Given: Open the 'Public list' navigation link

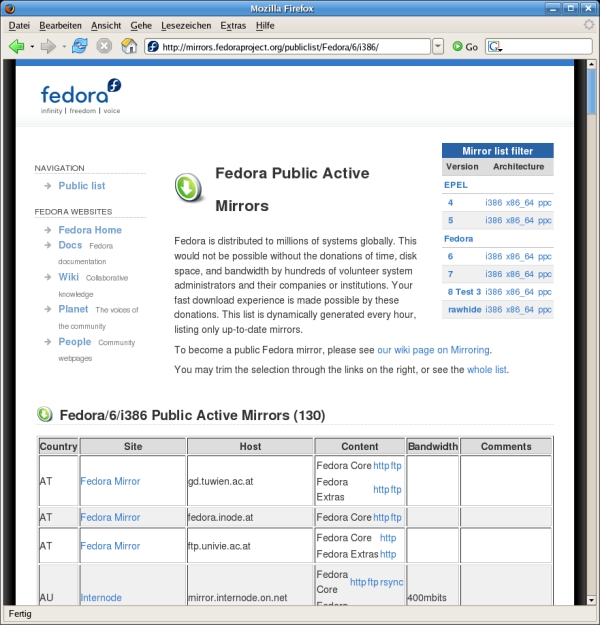Looking at the screenshot, I should pyautogui.click(x=81, y=186).
